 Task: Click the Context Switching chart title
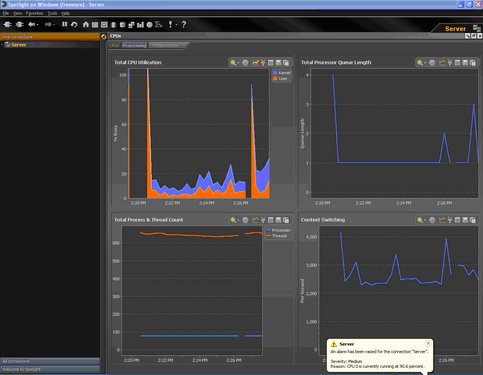tap(323, 220)
